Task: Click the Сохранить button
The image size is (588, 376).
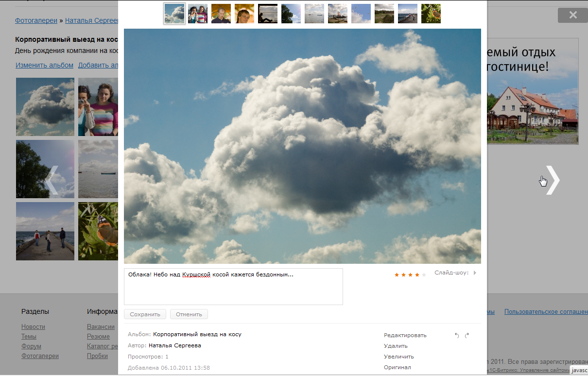Action: [145, 314]
